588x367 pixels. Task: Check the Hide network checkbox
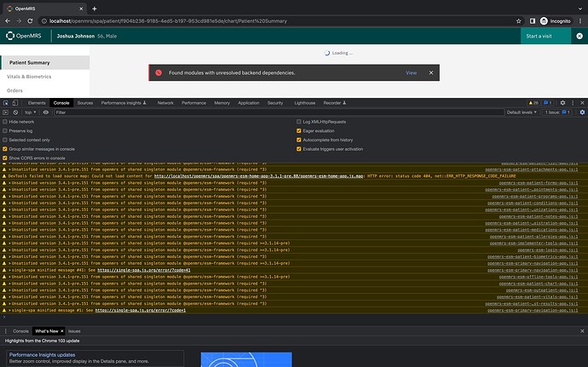pos(5,122)
